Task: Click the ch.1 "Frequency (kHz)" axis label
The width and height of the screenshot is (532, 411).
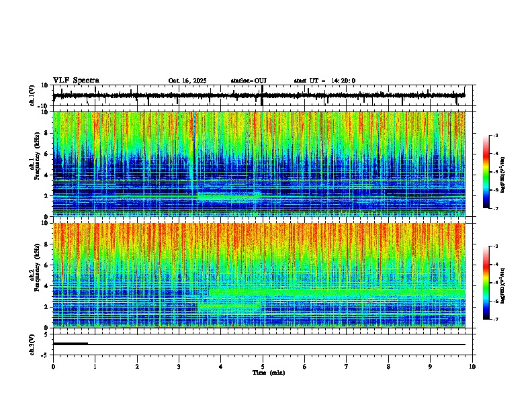Action: click(37, 156)
